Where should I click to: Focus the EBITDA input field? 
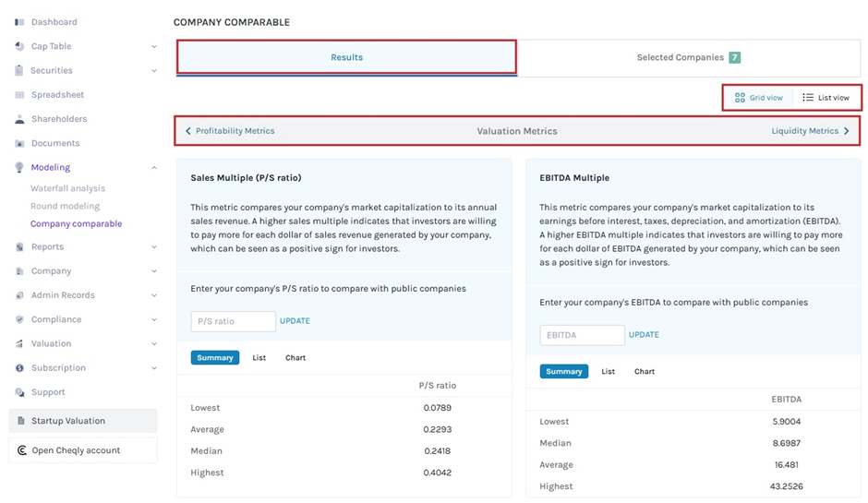point(582,335)
